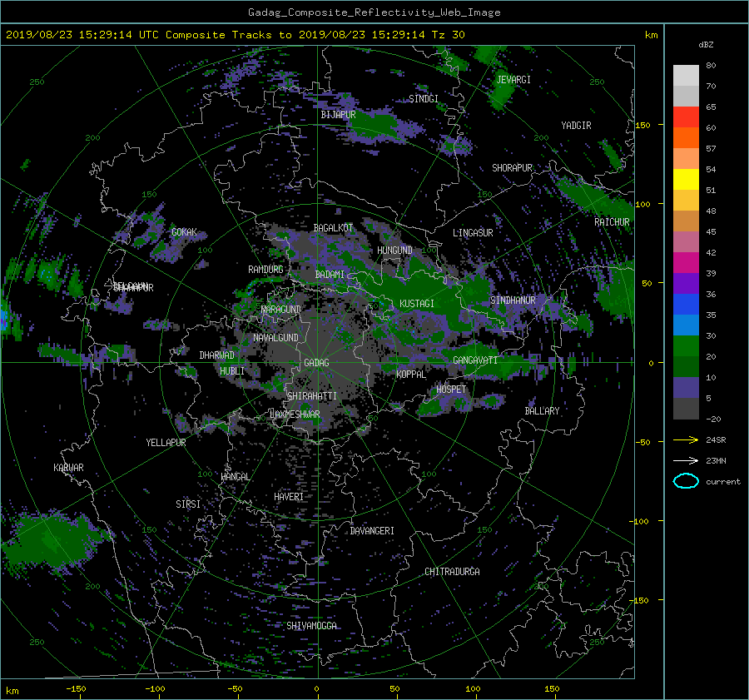
Task: Click the LINGASUR city label
Action: point(473,233)
